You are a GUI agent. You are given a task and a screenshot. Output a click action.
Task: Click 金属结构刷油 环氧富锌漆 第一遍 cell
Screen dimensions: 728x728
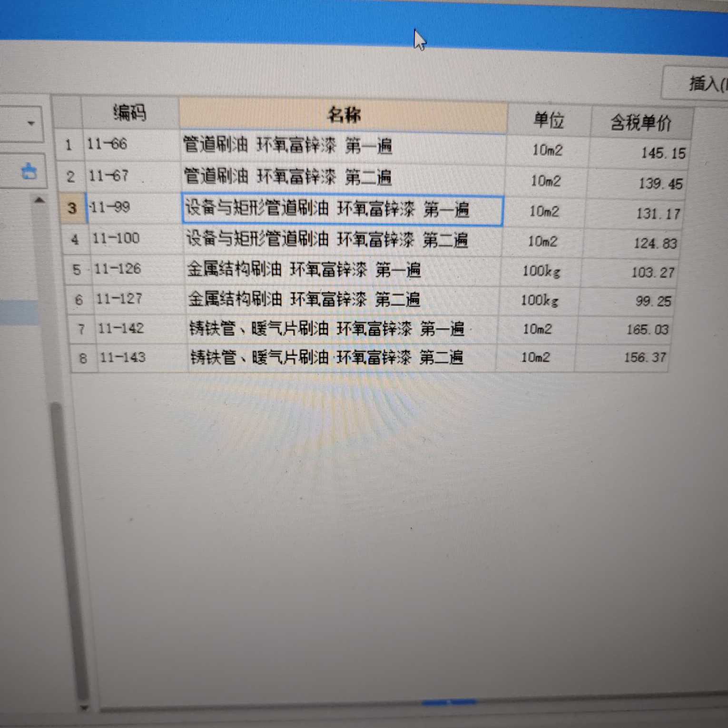click(343, 270)
